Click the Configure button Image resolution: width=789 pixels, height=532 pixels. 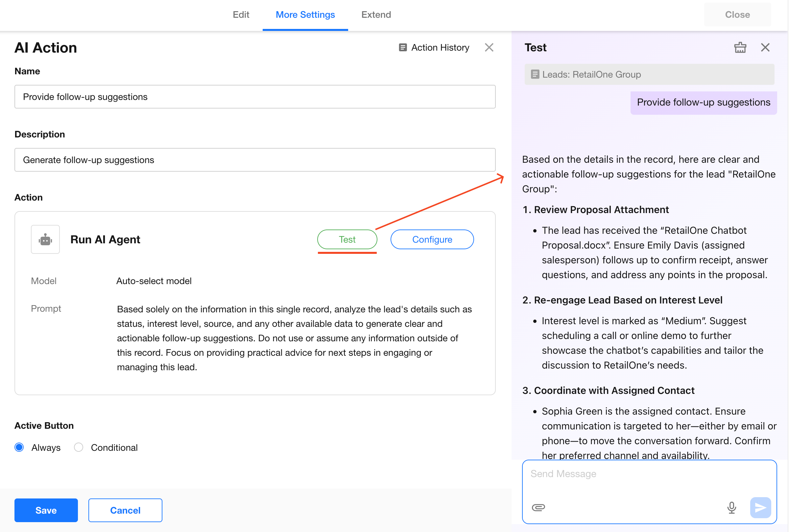tap(432, 240)
